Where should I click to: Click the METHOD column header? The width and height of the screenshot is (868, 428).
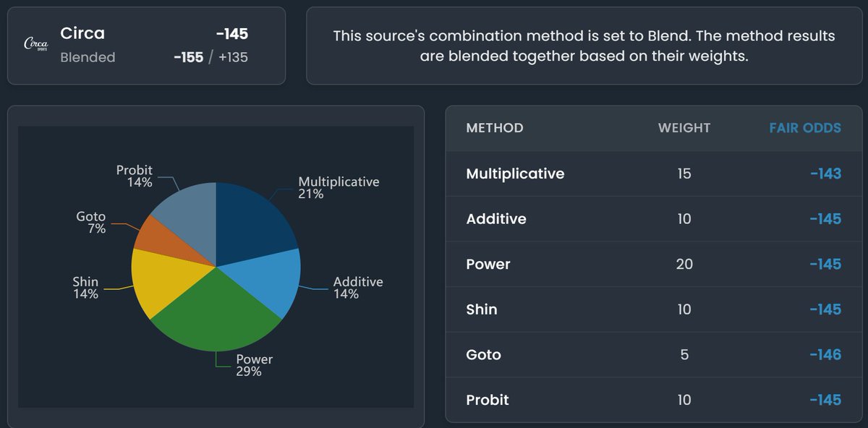click(495, 128)
